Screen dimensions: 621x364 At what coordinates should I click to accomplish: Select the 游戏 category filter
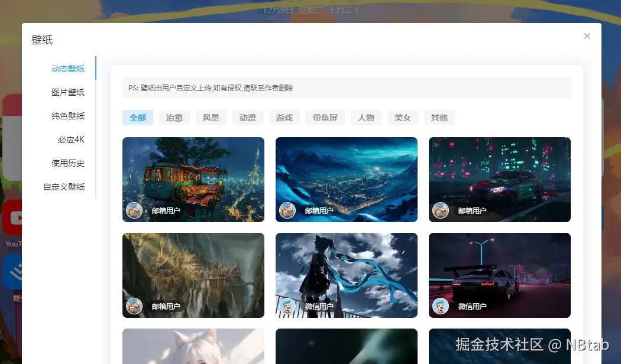click(284, 118)
